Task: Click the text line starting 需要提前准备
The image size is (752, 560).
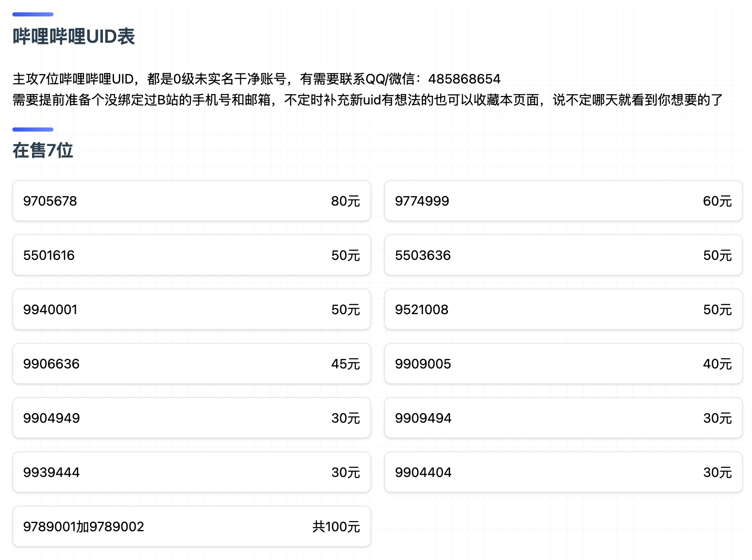Action: tap(367, 100)
